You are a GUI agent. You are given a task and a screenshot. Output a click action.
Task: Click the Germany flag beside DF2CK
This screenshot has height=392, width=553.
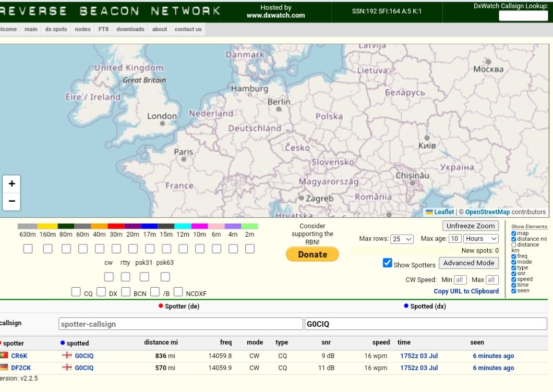pyautogui.click(x=4, y=367)
